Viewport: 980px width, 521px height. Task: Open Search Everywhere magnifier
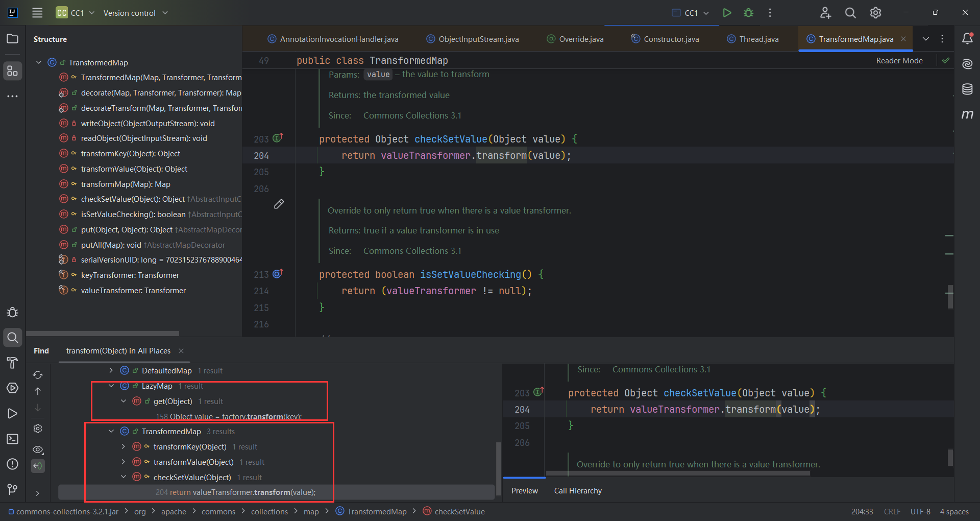coord(850,13)
